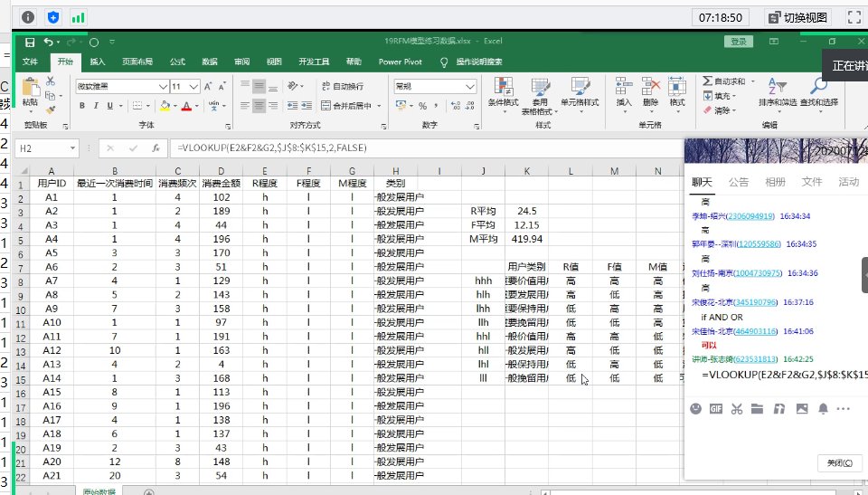Expand the AutoSum (自动求和) dropdown arrow

[753, 81]
